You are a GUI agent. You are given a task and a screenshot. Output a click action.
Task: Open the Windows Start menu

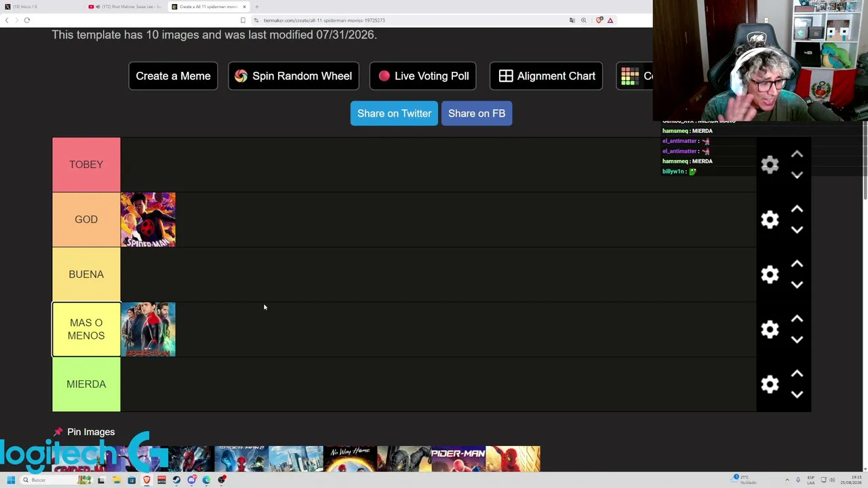[11, 480]
